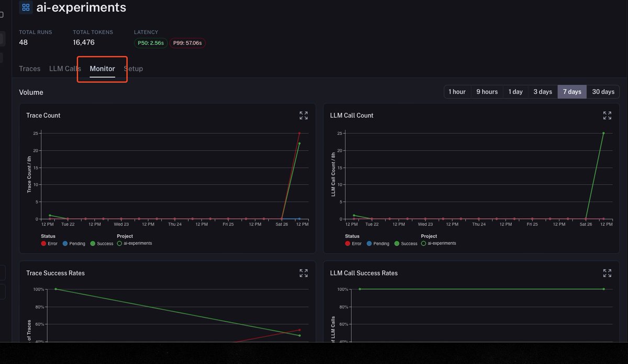The image size is (628, 364).
Task: Click the ai-experiments project grid icon
Action: click(x=26, y=7)
